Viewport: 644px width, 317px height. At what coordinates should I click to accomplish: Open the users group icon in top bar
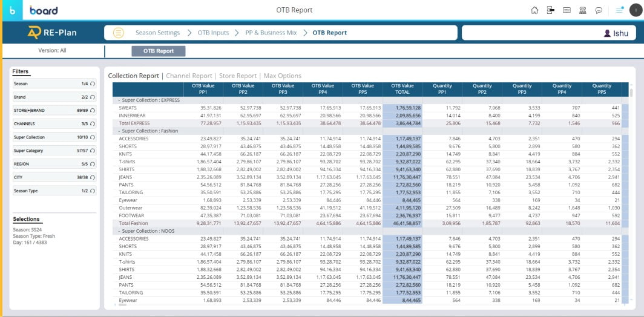582,10
